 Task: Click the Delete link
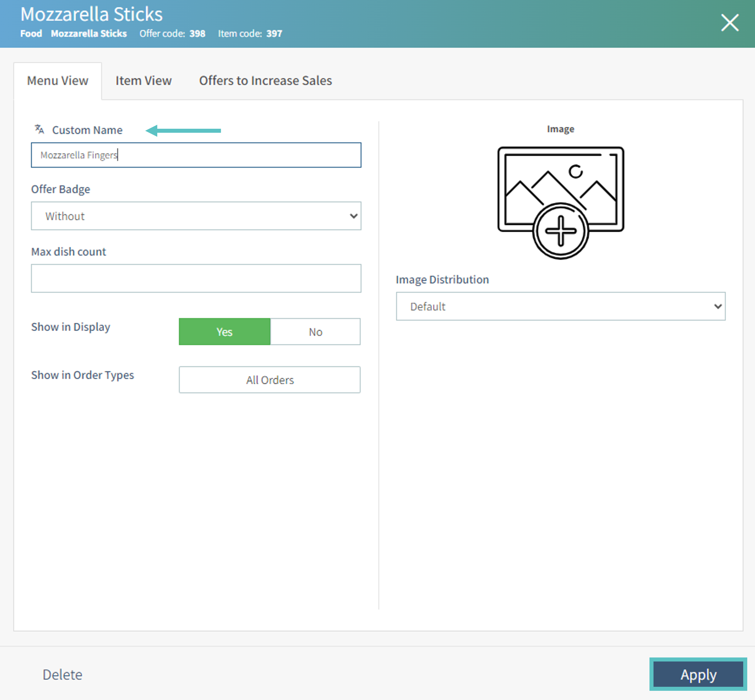[62, 675]
